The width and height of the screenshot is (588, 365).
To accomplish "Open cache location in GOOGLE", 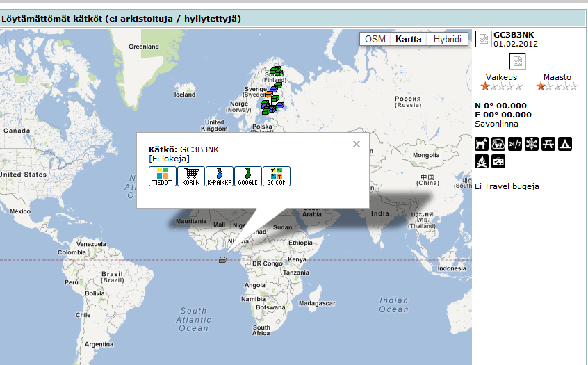I will click(x=248, y=177).
